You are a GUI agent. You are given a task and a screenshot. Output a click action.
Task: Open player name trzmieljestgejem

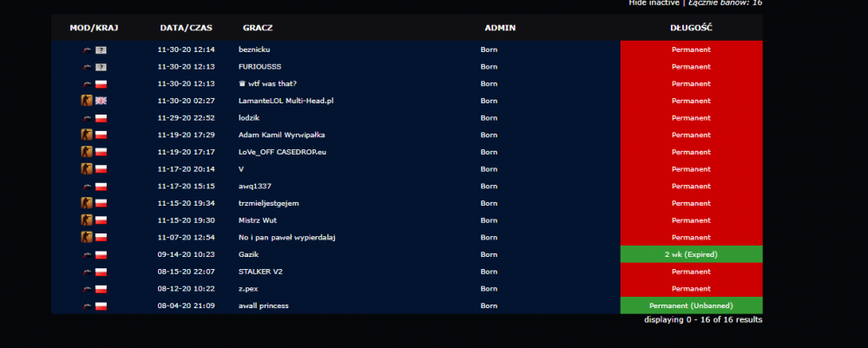pos(268,203)
